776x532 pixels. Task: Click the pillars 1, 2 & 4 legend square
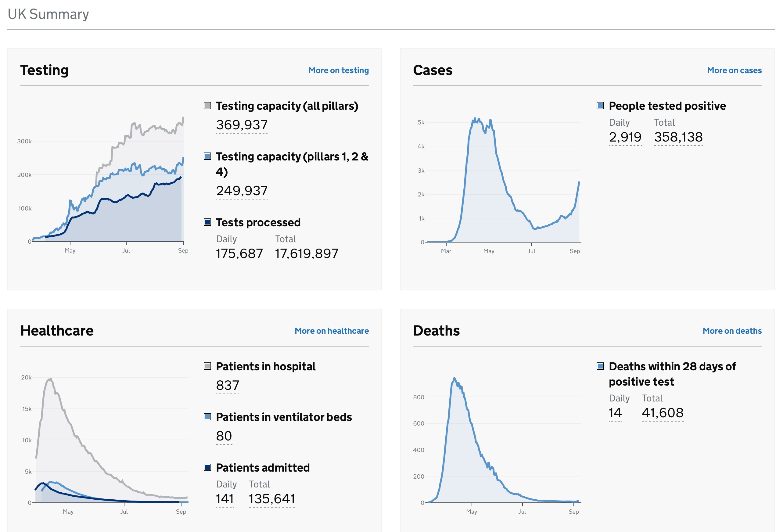point(207,156)
